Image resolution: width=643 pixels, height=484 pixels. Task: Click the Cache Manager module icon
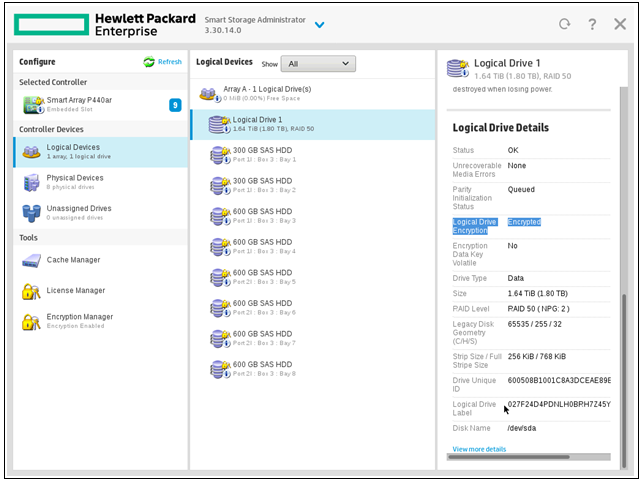32,261
